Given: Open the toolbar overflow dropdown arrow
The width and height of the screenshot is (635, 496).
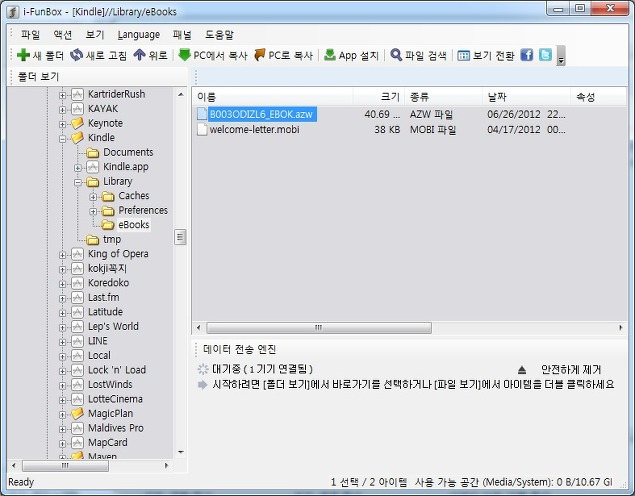Looking at the screenshot, I should pyautogui.click(x=561, y=55).
